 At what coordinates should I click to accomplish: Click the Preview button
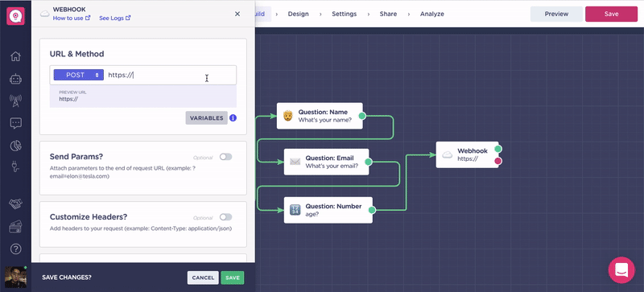(x=556, y=14)
